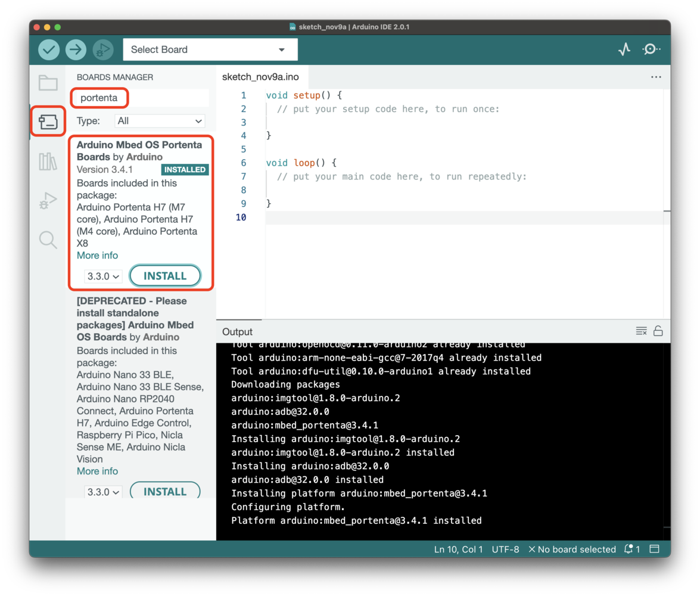Click the 'Configuring platform.' output line
The width and height of the screenshot is (700, 596).
click(x=288, y=507)
